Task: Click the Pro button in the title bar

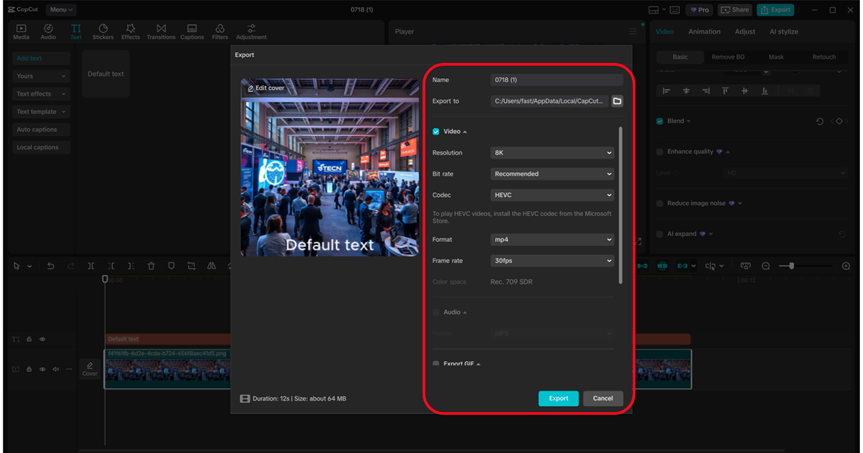Action: tap(700, 10)
